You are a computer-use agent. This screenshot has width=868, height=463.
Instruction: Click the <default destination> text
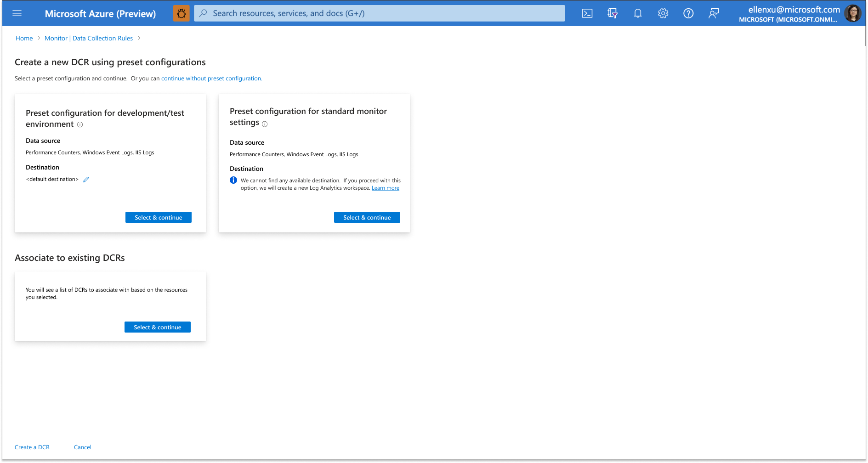(52, 179)
